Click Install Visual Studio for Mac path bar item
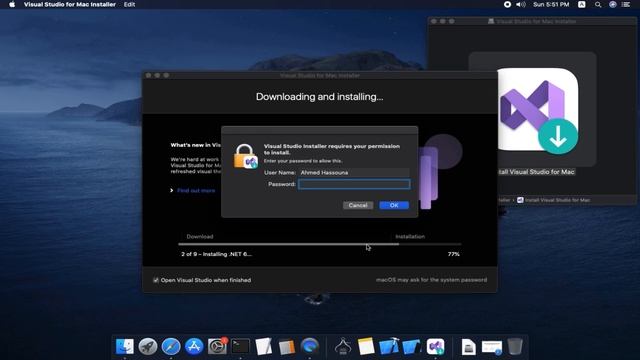This screenshot has height=360, width=640. 553,200
